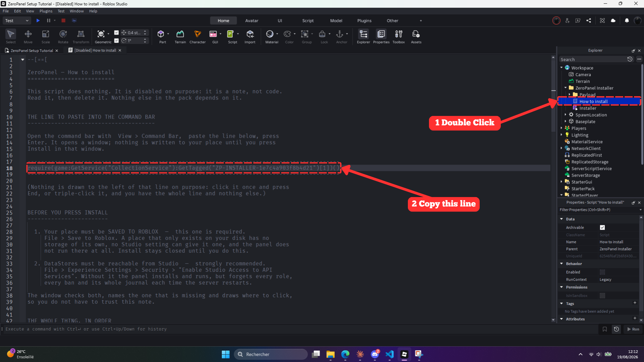Collapse the Behavior properties section

(x=561, y=264)
